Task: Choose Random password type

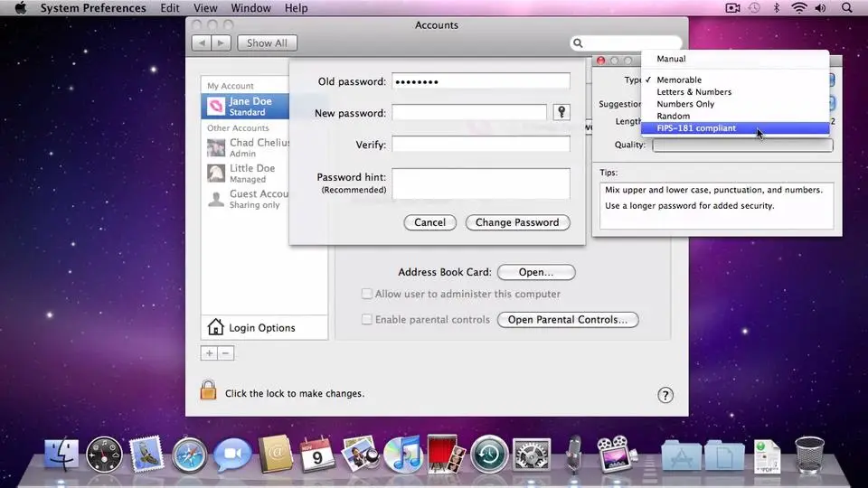Action: (x=735, y=117)
